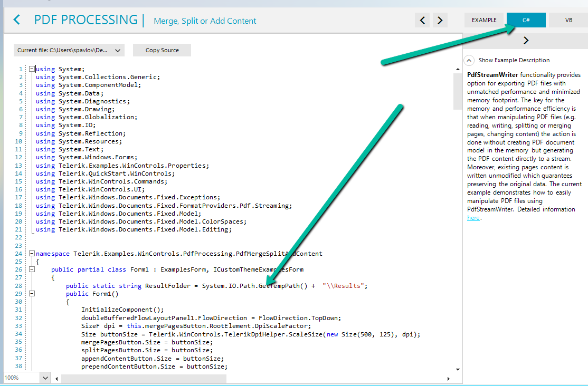Click the 'using System.Globalization;' line

[87, 117]
